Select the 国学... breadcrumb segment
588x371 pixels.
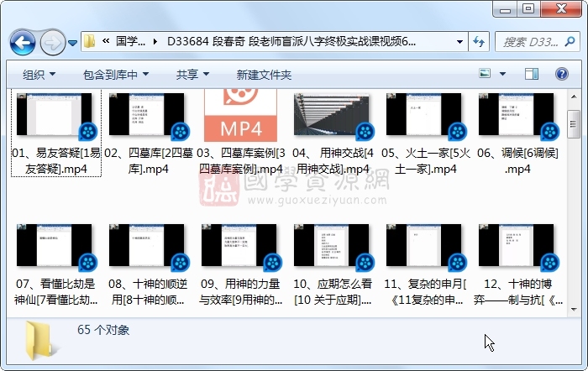click(130, 41)
